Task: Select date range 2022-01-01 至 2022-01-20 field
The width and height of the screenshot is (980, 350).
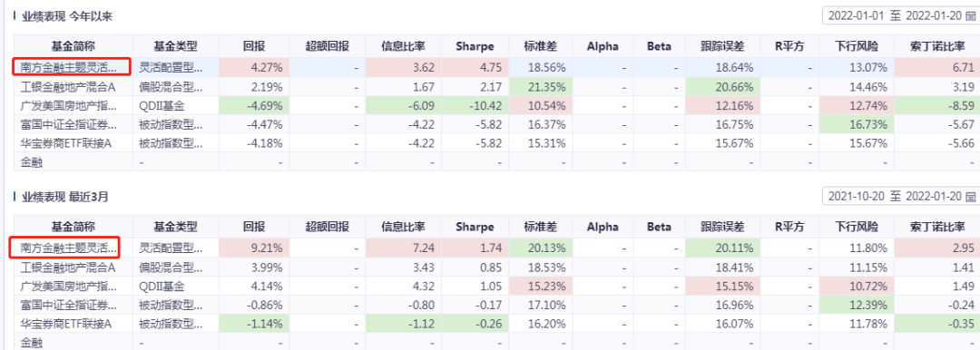Action: [x=900, y=17]
